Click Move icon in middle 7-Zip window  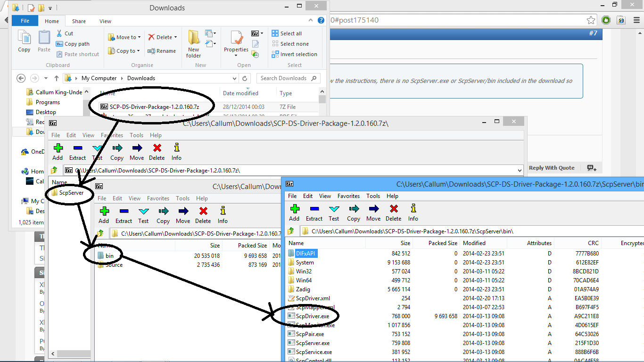pos(183,211)
